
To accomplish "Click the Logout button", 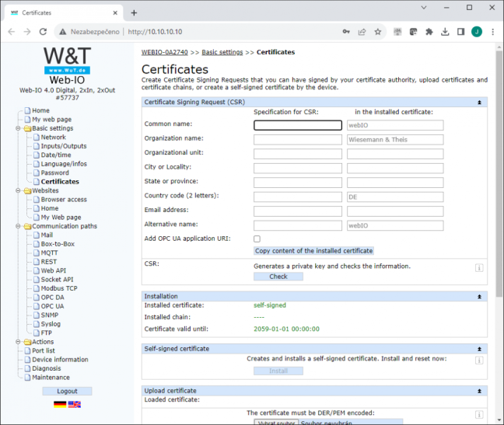I will [67, 391].
